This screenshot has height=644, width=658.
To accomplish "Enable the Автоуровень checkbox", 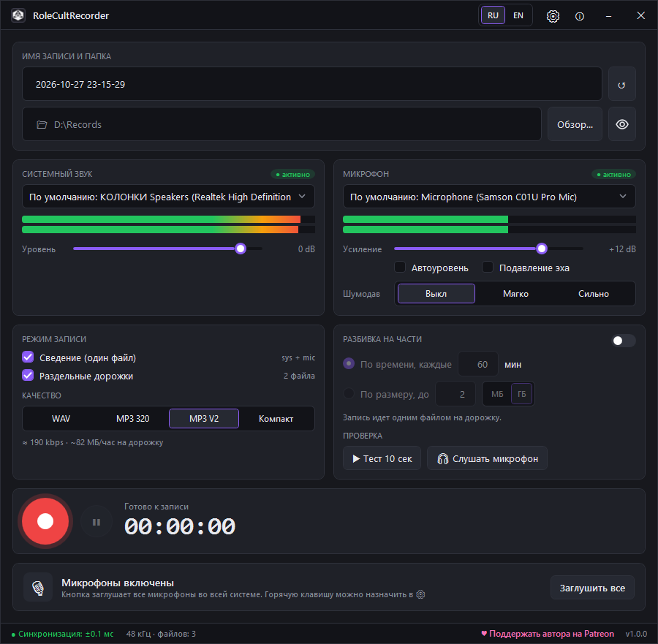I will [x=400, y=268].
